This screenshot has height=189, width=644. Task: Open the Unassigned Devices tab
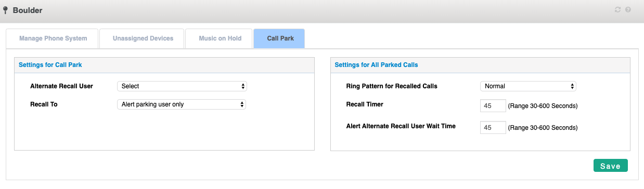pos(143,38)
